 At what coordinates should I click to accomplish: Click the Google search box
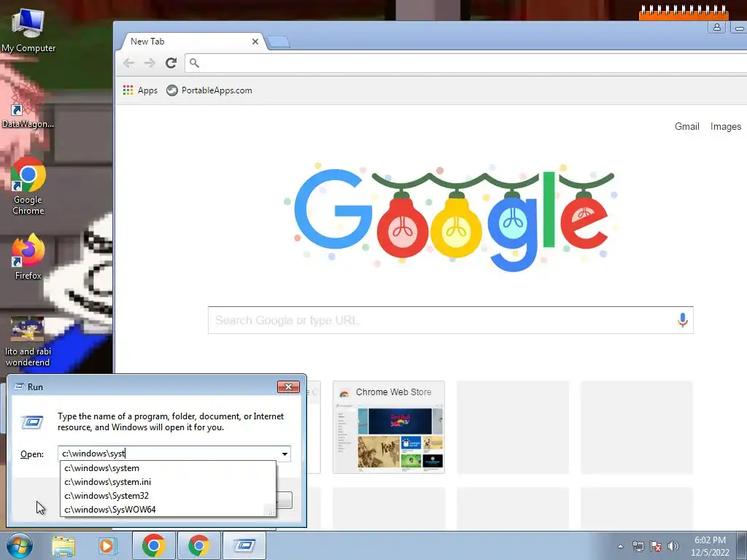pos(451,320)
